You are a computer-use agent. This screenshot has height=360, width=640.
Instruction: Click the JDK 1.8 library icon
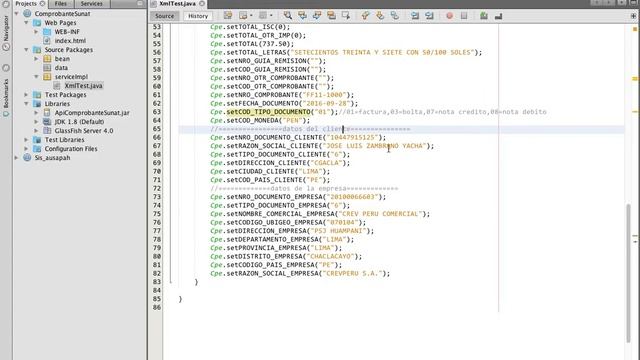(x=47, y=122)
